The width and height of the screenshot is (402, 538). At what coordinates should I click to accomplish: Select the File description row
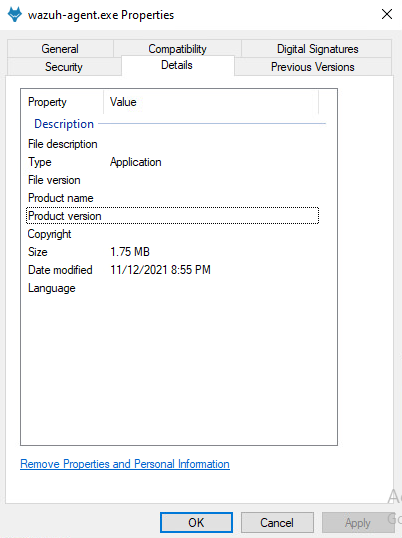(173, 144)
